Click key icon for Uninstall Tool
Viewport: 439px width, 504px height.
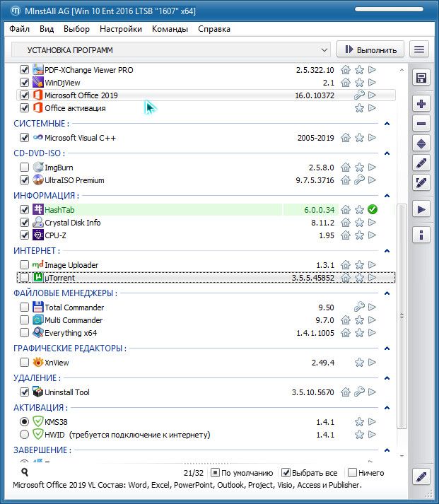point(359,392)
